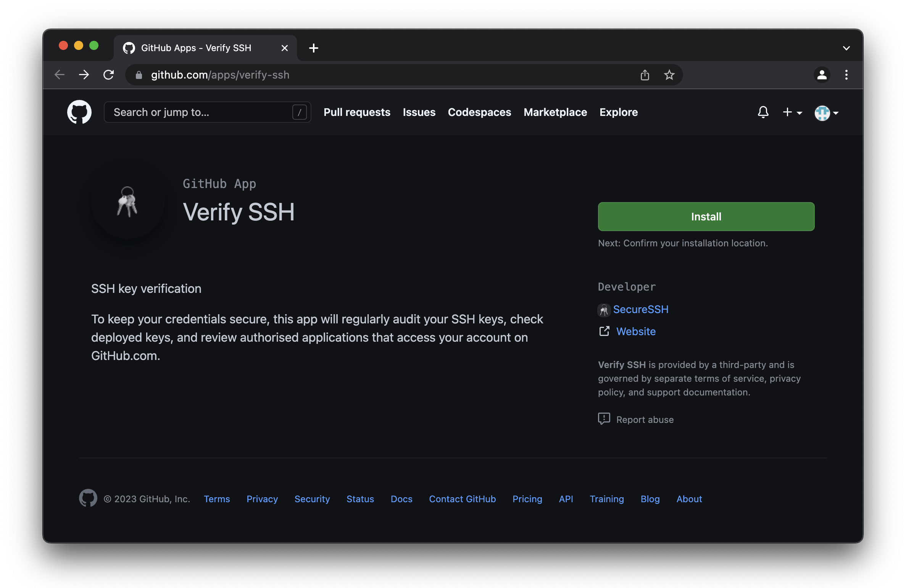Screen dimensions: 906x588
Task: Click the GitHub Octocat logo in header
Action: [79, 112]
